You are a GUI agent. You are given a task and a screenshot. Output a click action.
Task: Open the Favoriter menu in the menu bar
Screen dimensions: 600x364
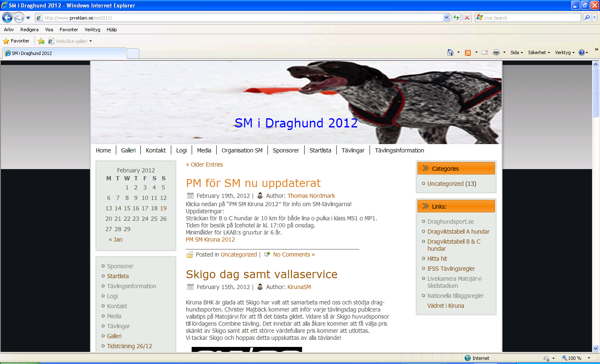click(69, 30)
